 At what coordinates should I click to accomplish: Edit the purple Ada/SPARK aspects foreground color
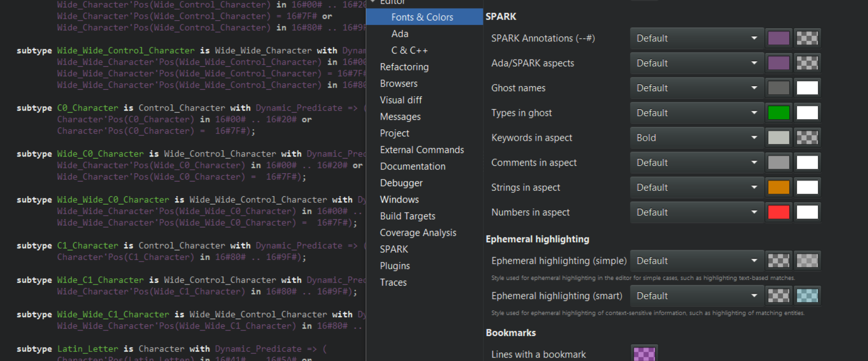coord(778,63)
